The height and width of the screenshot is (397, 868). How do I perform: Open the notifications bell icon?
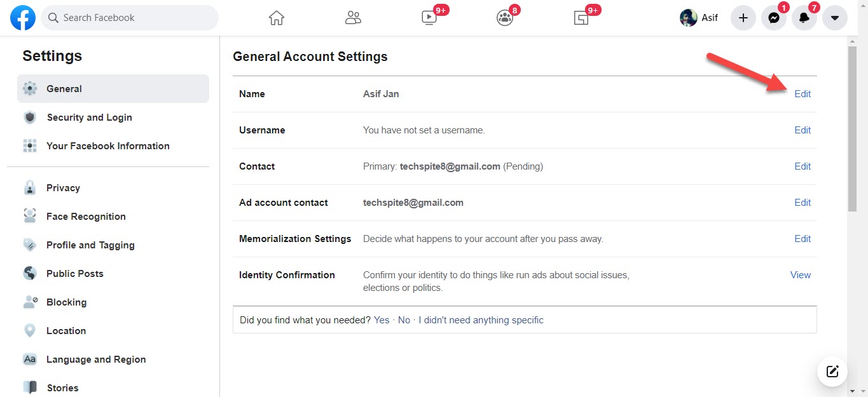coord(804,18)
